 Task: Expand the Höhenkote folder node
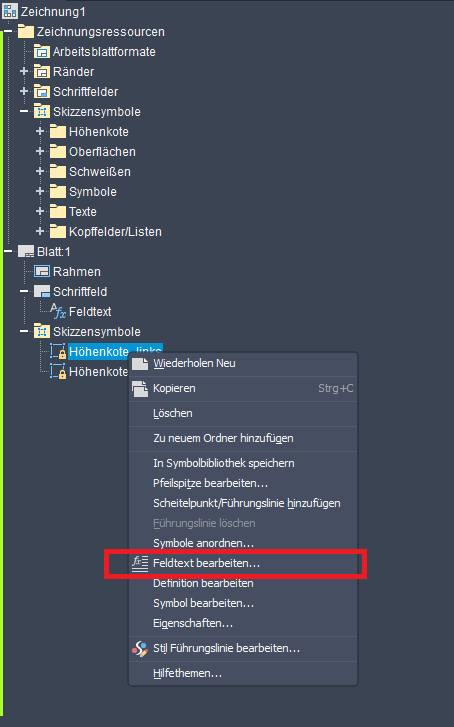[40, 131]
